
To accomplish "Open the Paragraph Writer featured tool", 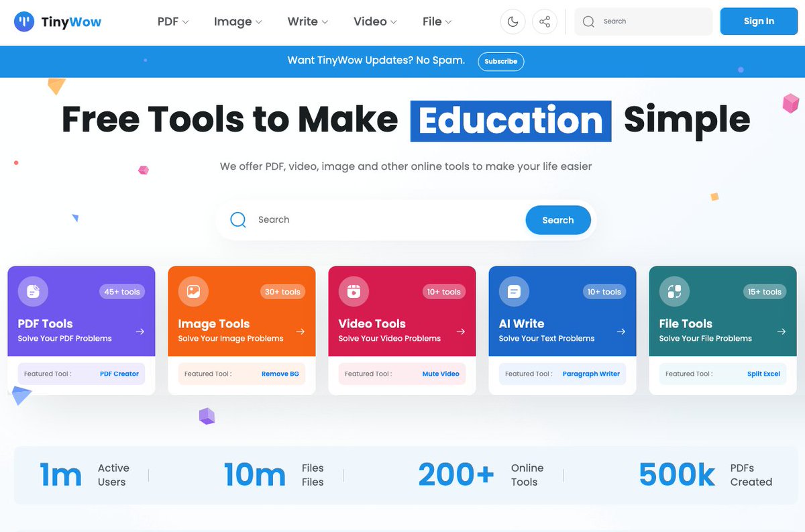I will pos(591,374).
